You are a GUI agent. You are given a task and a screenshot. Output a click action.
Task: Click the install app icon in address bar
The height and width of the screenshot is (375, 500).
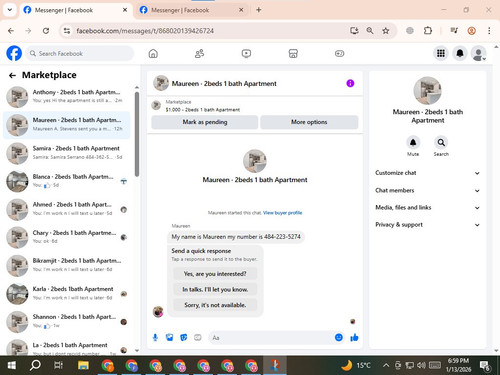(x=354, y=31)
